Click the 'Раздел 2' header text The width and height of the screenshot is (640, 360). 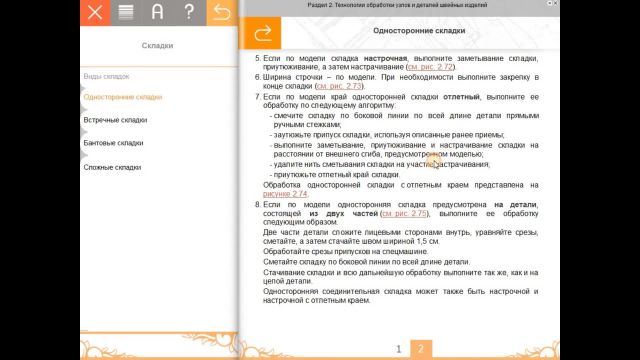397,5
